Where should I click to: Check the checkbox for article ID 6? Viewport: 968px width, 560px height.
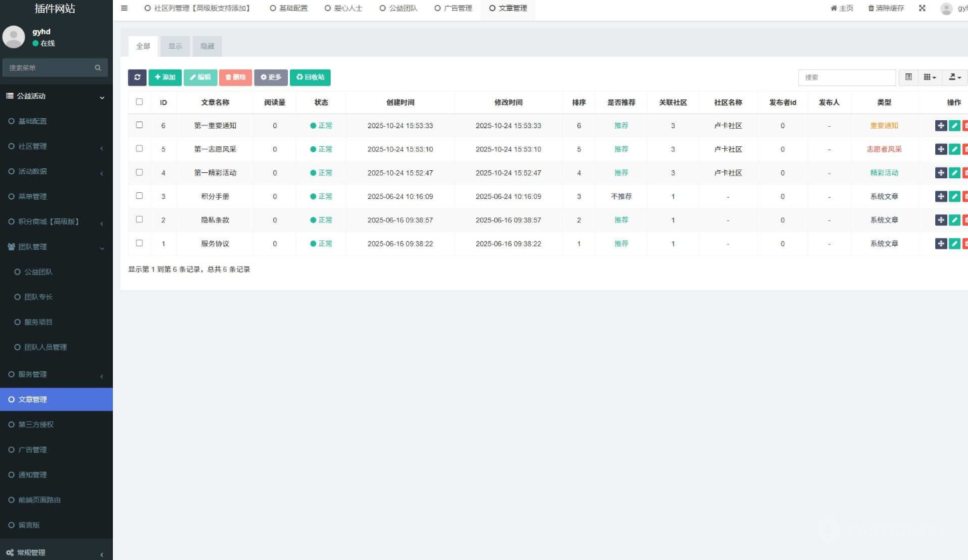(139, 125)
